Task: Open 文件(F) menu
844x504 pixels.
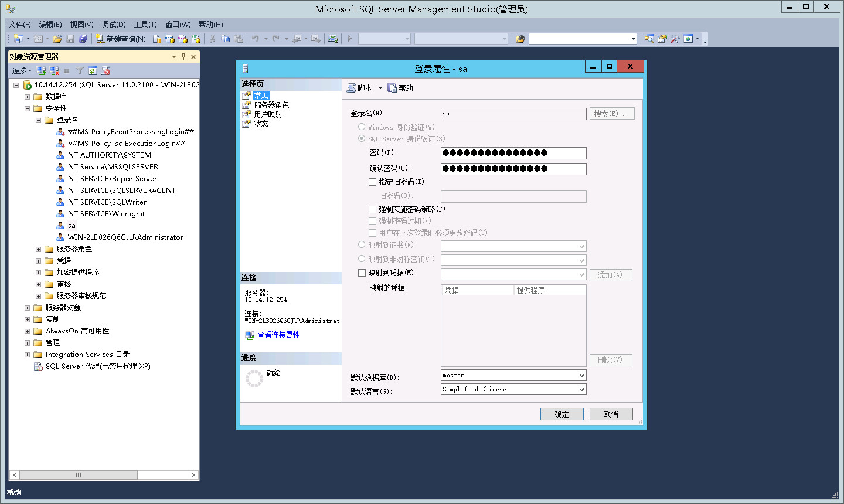Action: [19, 24]
